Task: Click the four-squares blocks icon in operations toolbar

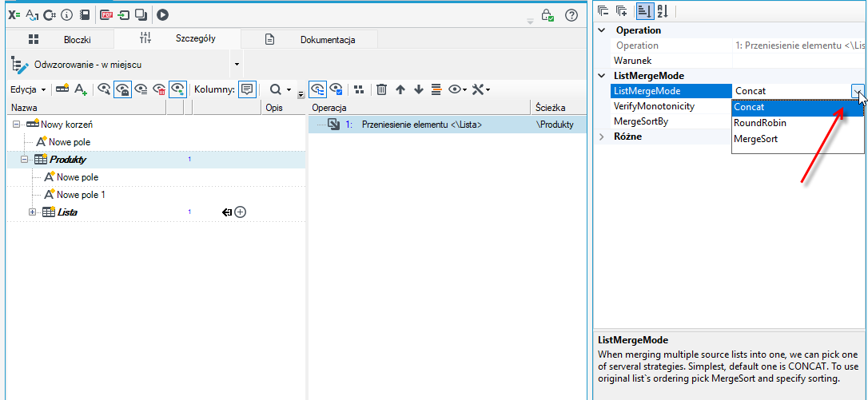Action: pos(359,89)
